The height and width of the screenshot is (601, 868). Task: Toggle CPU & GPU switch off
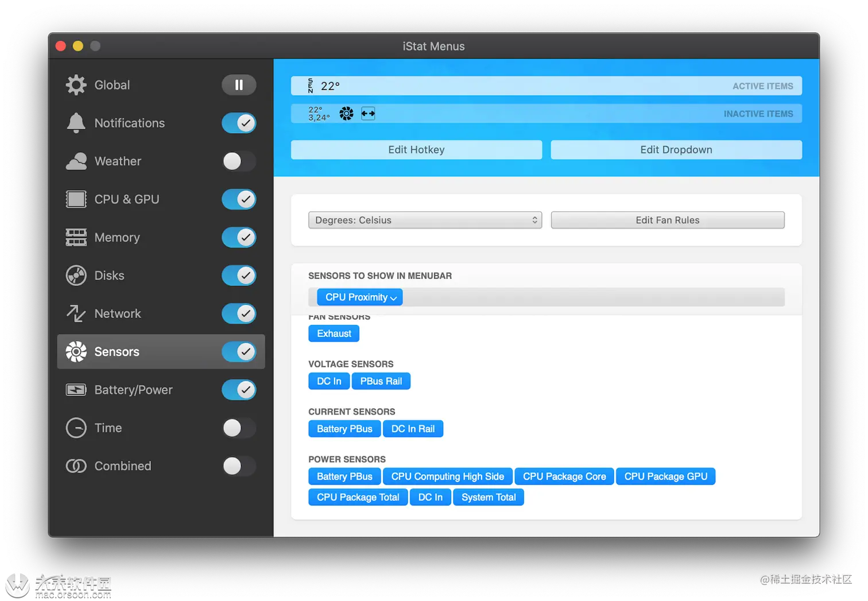[x=239, y=199]
